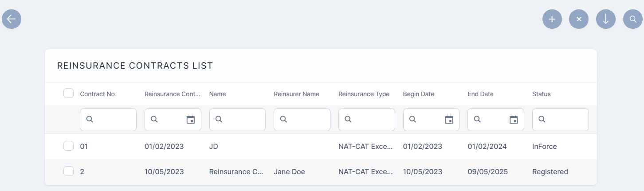Sort by Contract No column header
This screenshot has width=644, height=191.
click(x=97, y=94)
